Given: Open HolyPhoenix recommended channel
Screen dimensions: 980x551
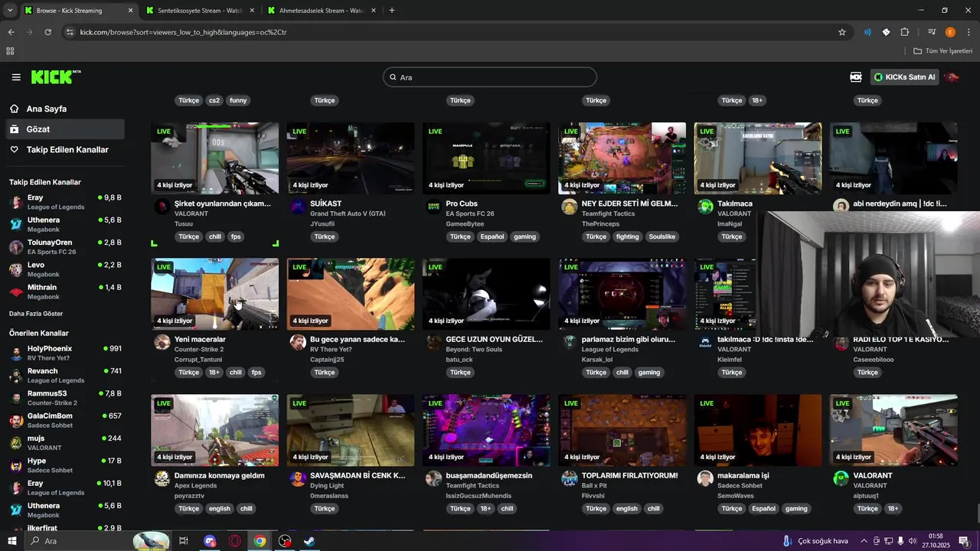Looking at the screenshot, I should [64, 353].
